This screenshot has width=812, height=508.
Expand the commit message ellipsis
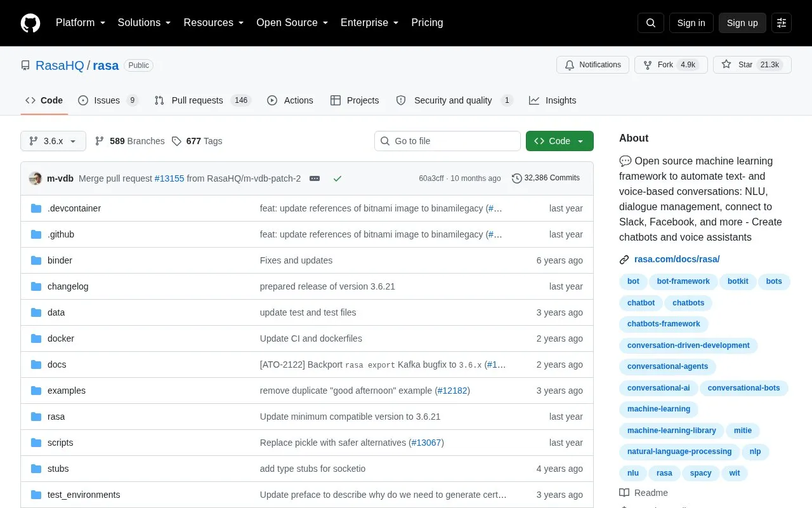[x=315, y=178]
